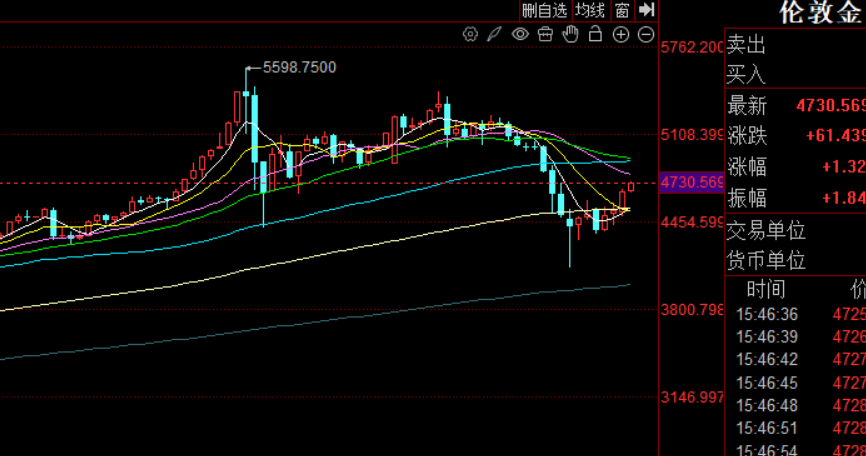The width and height of the screenshot is (866, 456).
Task: Select the hand pan tool
Action: pos(570,34)
